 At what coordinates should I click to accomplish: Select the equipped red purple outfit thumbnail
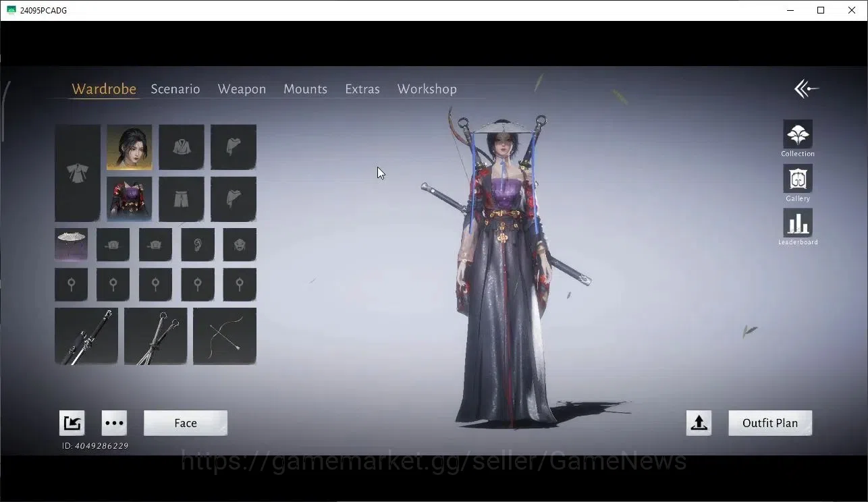(130, 199)
